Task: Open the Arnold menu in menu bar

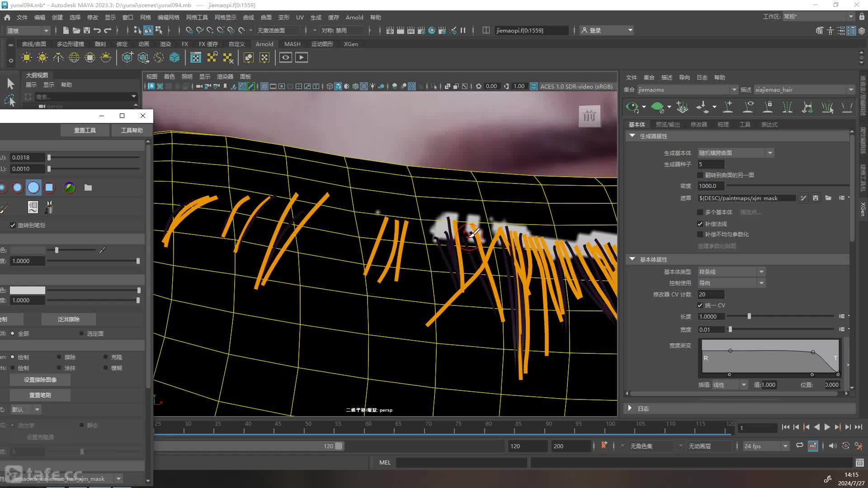Action: [354, 17]
